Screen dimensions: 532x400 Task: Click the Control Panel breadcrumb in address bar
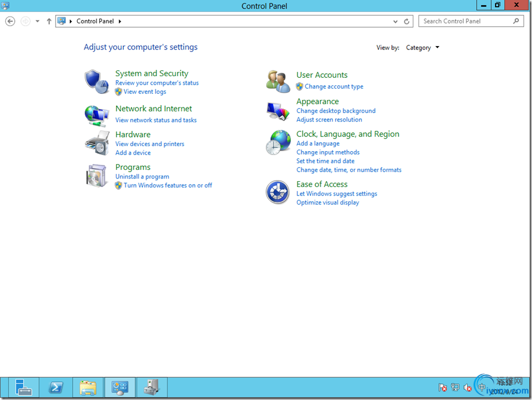[x=95, y=22]
